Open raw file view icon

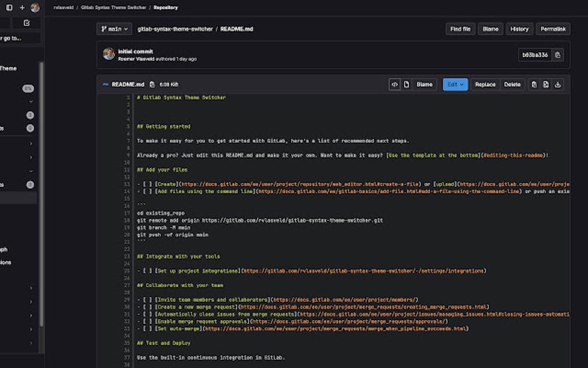(x=546, y=84)
